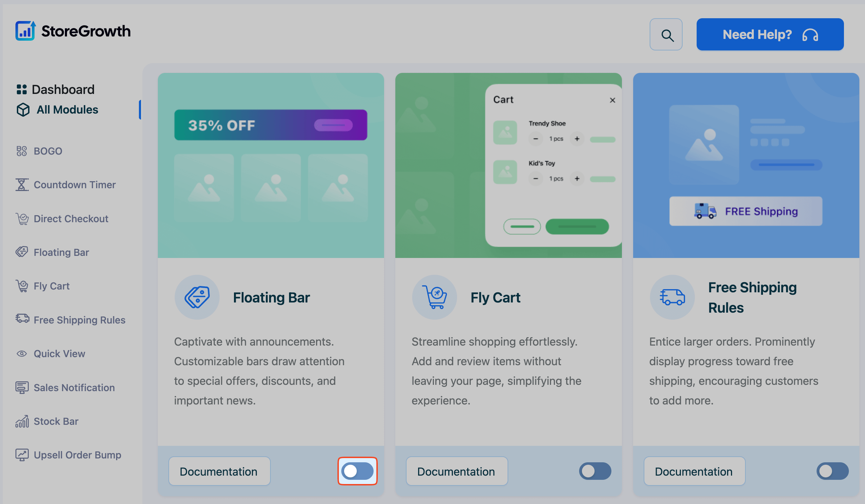Click the Countdown Timer hourglass icon
The image size is (865, 504).
(22, 185)
